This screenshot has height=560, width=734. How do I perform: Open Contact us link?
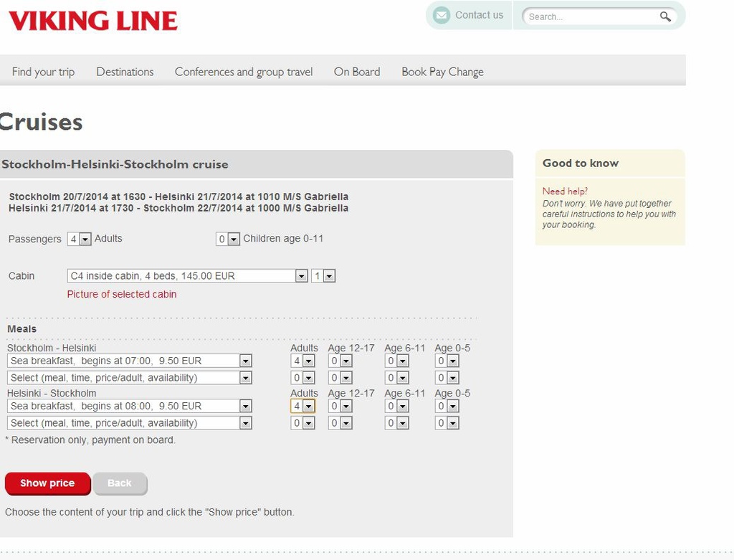479,15
